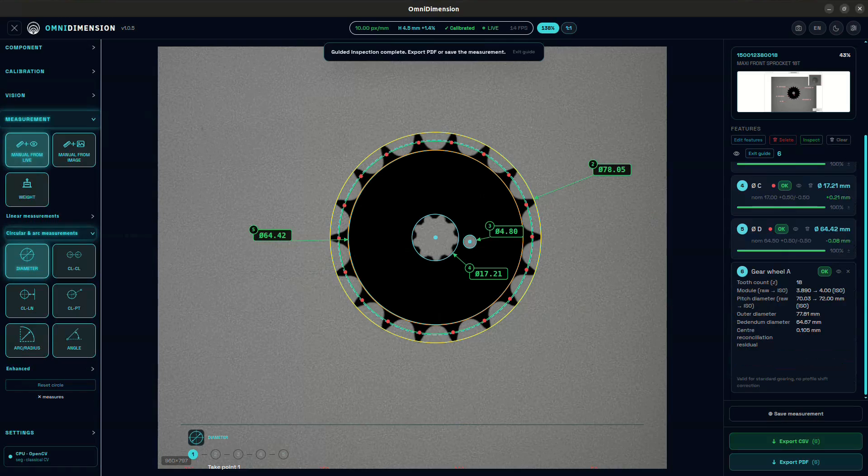868x476 pixels.
Task: Expand Linear measurements group
Action: point(50,216)
